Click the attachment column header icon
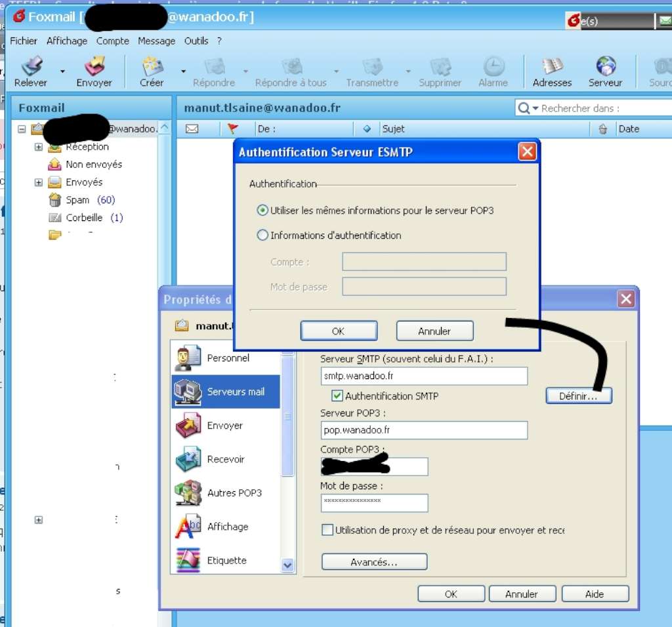Viewport: 672px width, 627px height. 602,129
